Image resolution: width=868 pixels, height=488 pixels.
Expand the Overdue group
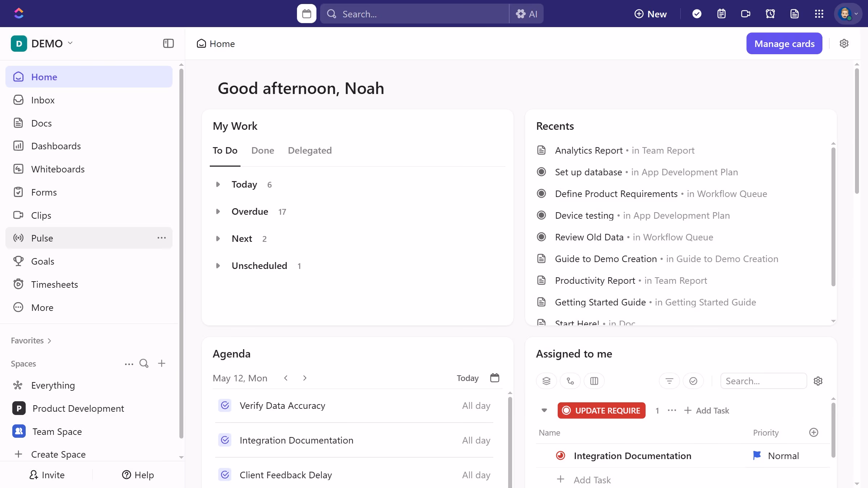coord(218,211)
